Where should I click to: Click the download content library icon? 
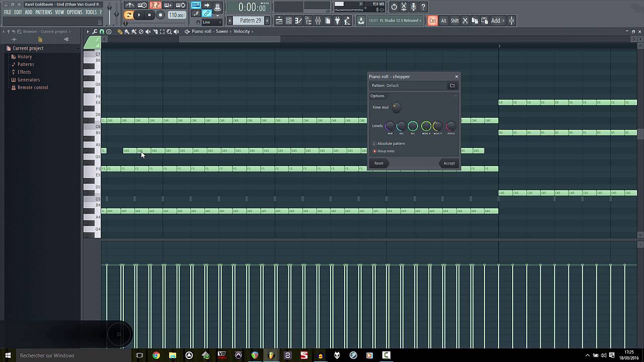click(x=361, y=21)
